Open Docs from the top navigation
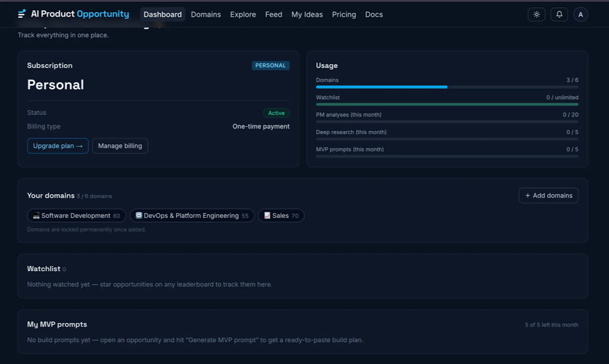Viewport: 609px width, 364px height. point(374,14)
